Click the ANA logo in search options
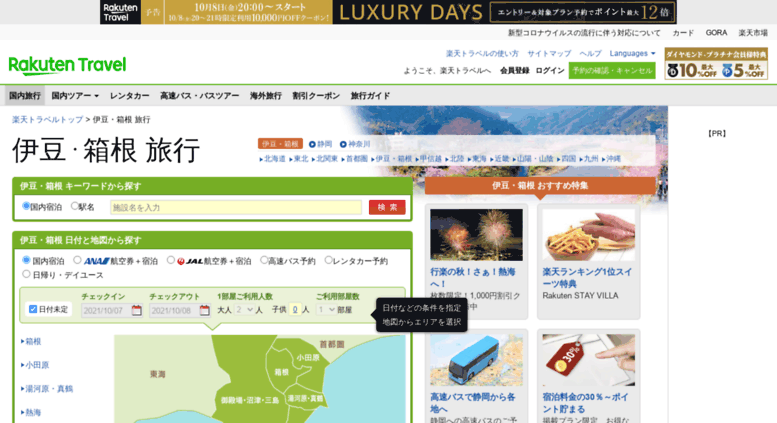Screen dimensions: 777x423 pos(97,261)
